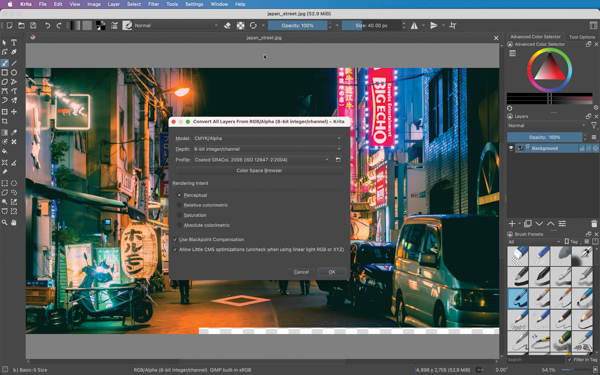Select the Rectangular Selection tool
The height and width of the screenshot is (375, 600).
click(5, 183)
